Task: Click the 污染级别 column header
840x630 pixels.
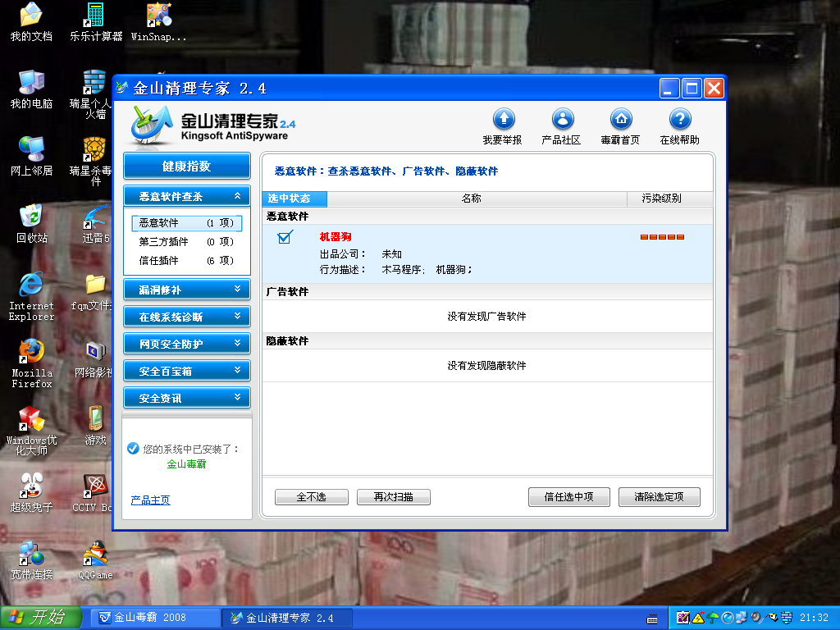Action: click(669, 199)
